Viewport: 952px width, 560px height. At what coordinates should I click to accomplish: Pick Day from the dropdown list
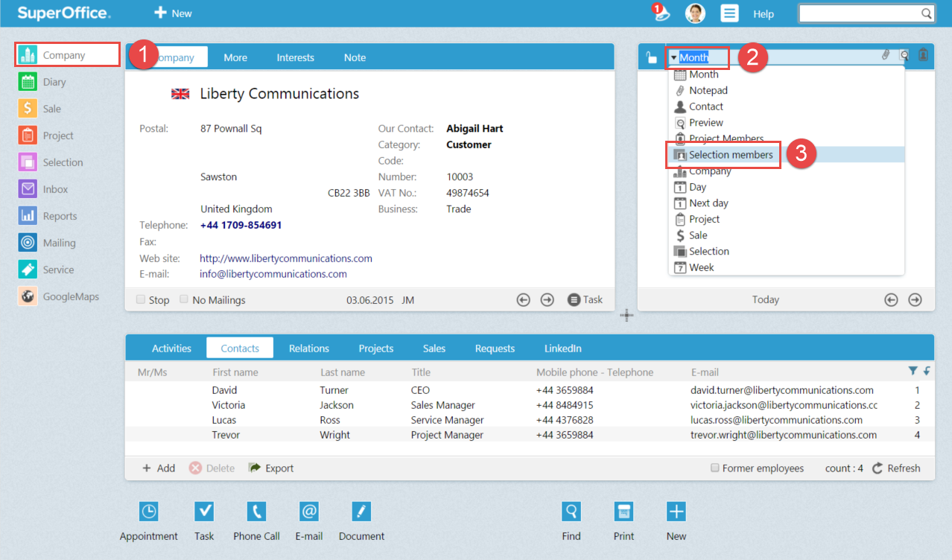pos(787,187)
